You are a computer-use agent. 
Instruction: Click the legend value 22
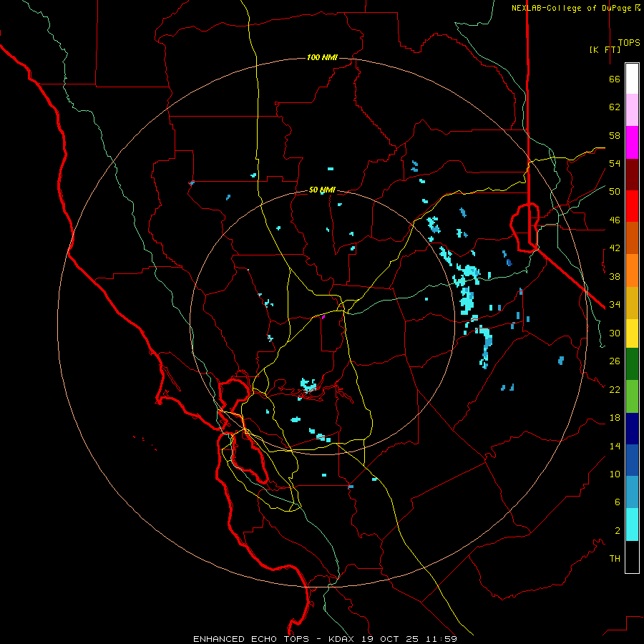[x=615, y=389]
